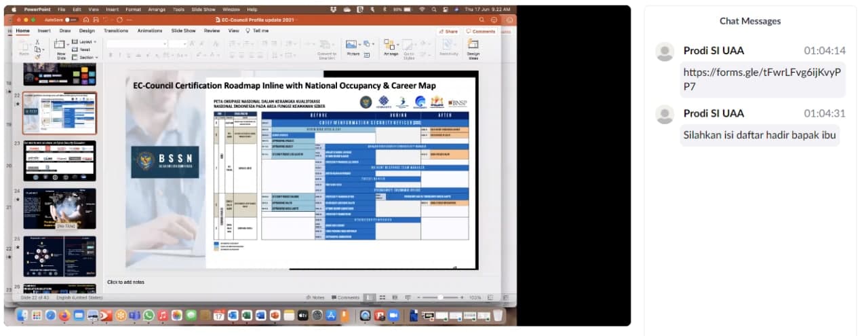
Task: Open Calendar from the Dock
Action: (x=218, y=316)
